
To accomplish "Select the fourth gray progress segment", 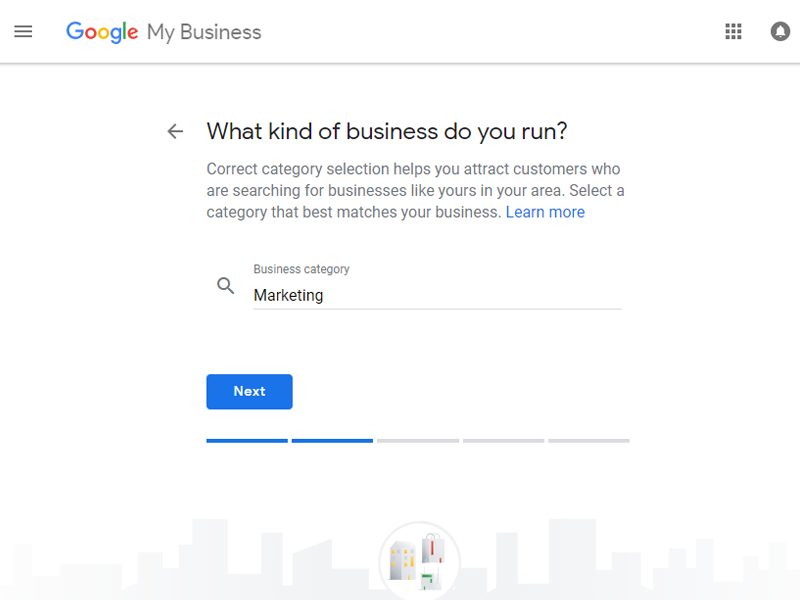I will (504, 440).
